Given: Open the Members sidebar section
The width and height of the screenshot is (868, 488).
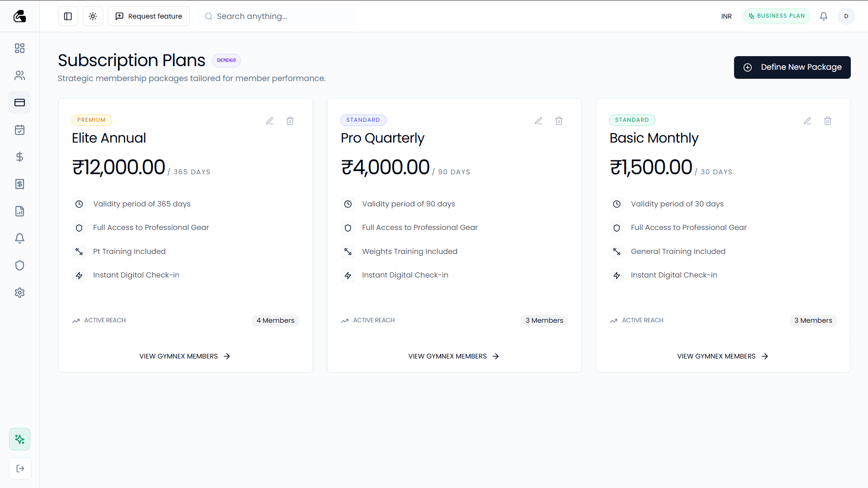Looking at the screenshot, I should tap(19, 76).
